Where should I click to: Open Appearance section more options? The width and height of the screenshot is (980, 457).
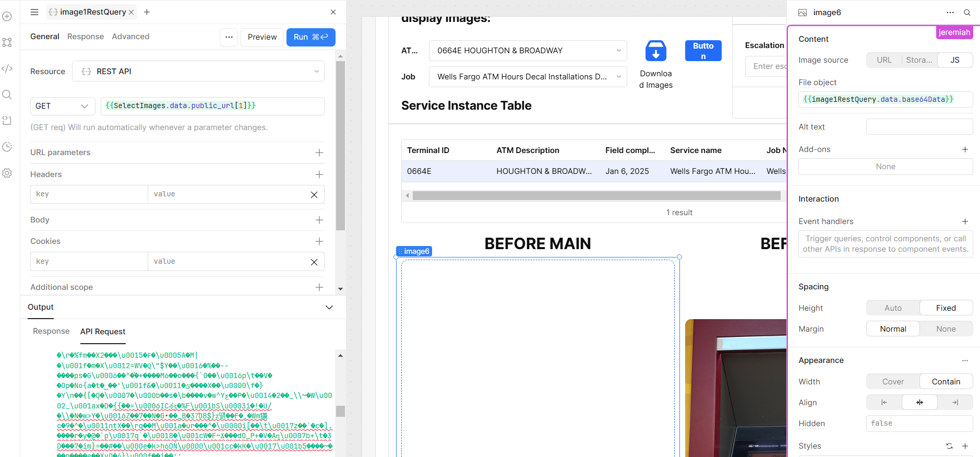coord(965,360)
